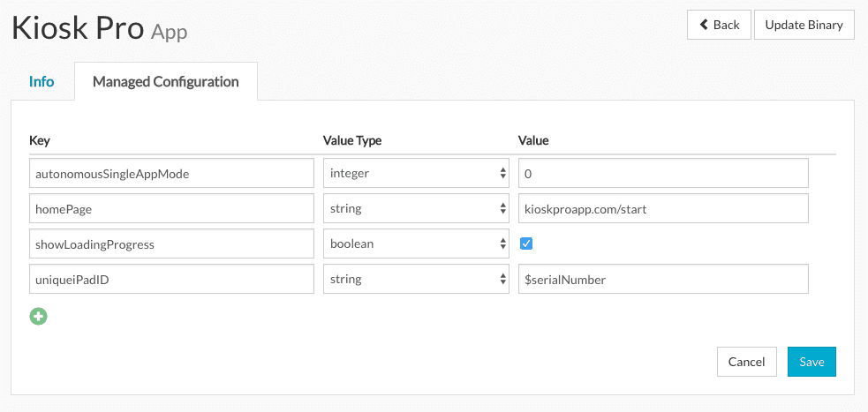Open value type dropdown for uniqueiPadID

[x=416, y=279]
